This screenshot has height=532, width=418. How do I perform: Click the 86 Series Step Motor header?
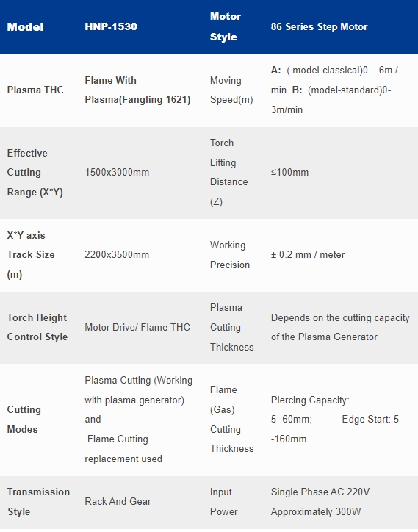pos(319,26)
